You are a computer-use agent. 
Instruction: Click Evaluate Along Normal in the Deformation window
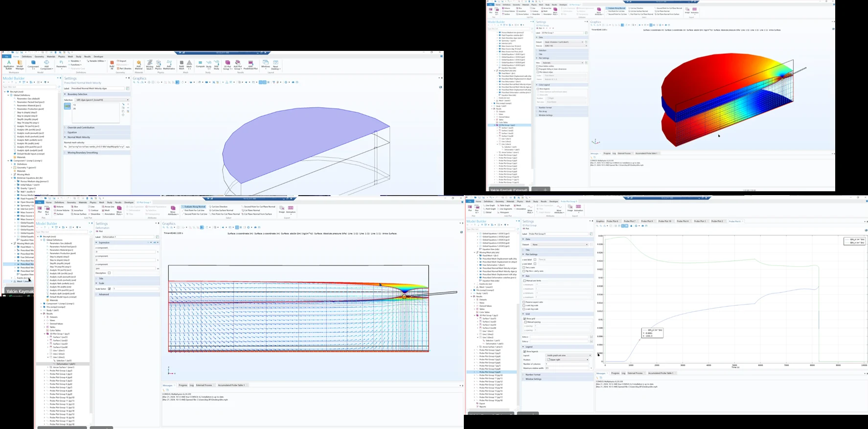(194, 206)
